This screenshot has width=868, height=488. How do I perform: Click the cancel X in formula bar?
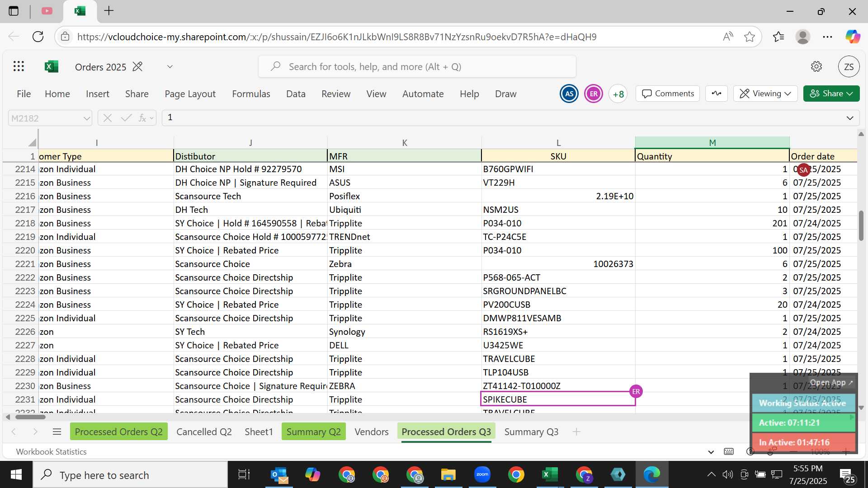107,118
